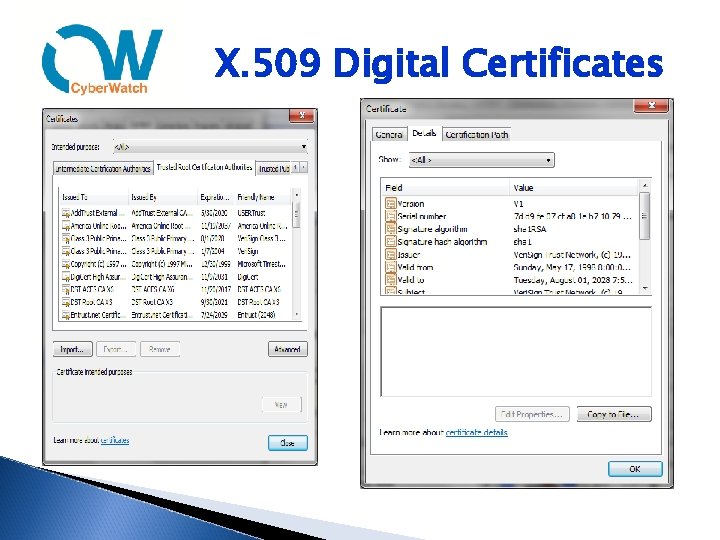Click scroll-down arrow in certificate list

coord(297,315)
